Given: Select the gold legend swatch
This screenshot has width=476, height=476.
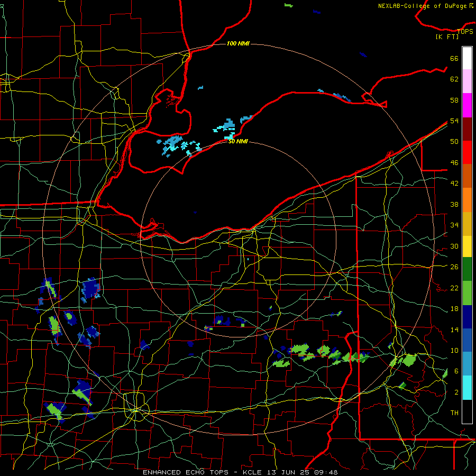Looking at the screenshot, I should click(x=467, y=224).
